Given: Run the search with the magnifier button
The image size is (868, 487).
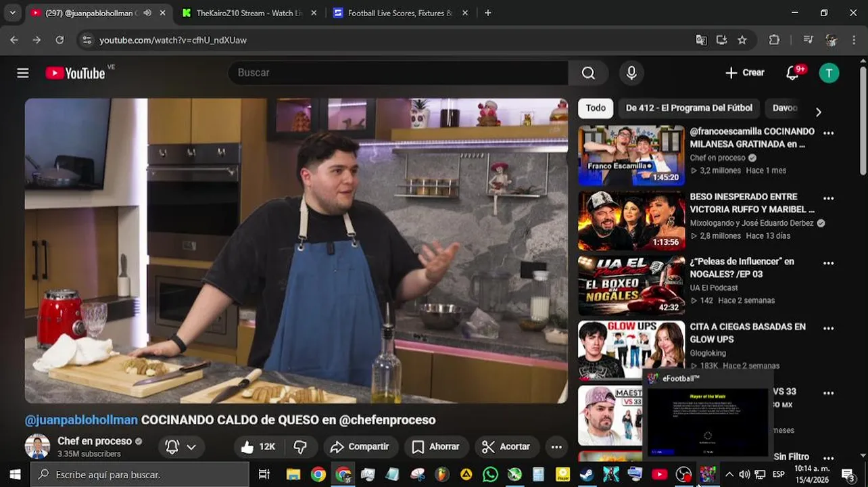Looking at the screenshot, I should (588, 73).
